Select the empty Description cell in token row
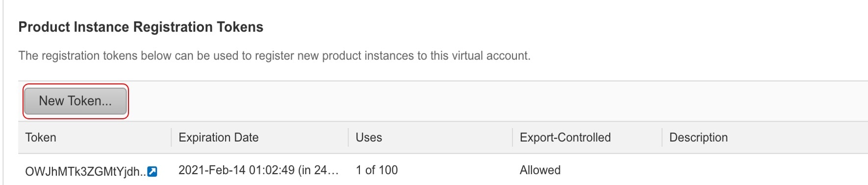Image resolution: width=868 pixels, height=185 pixels. (x=765, y=170)
